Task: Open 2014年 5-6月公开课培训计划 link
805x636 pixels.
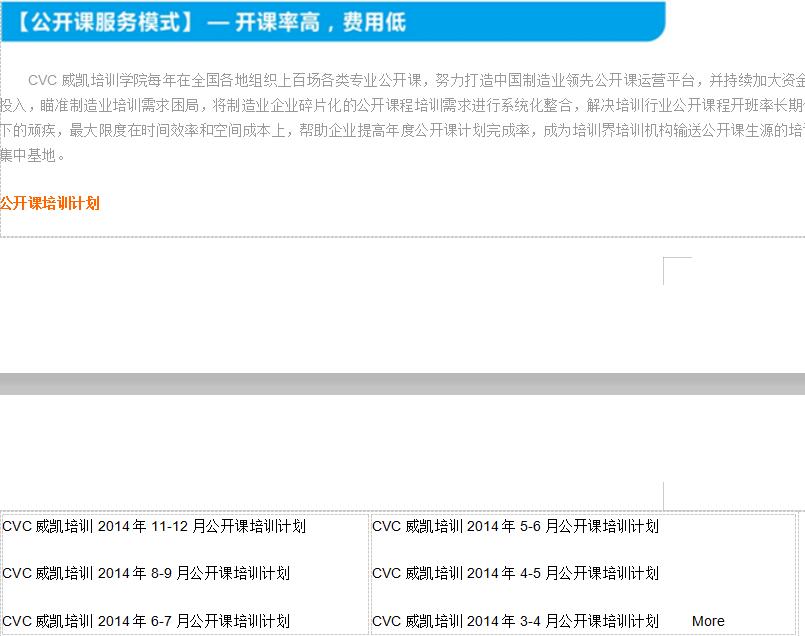Action: point(515,526)
